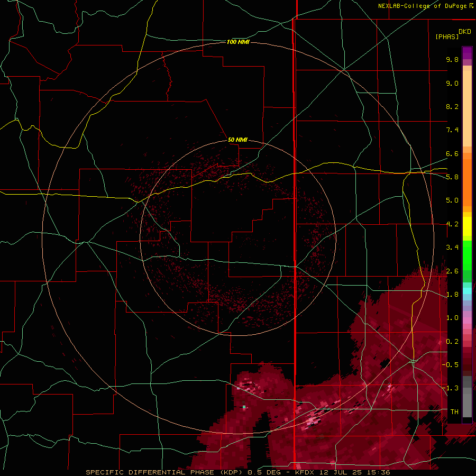Viewport: 476px width, 476px height.
Task: Click the 7.4 scale value
Action: click(452, 130)
